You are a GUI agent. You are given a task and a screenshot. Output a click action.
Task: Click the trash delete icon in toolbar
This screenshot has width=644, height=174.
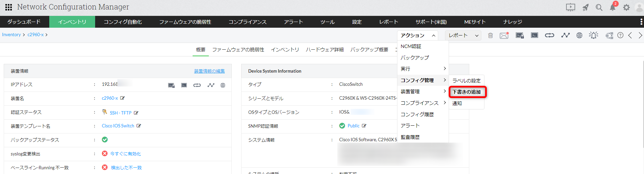pos(491,35)
